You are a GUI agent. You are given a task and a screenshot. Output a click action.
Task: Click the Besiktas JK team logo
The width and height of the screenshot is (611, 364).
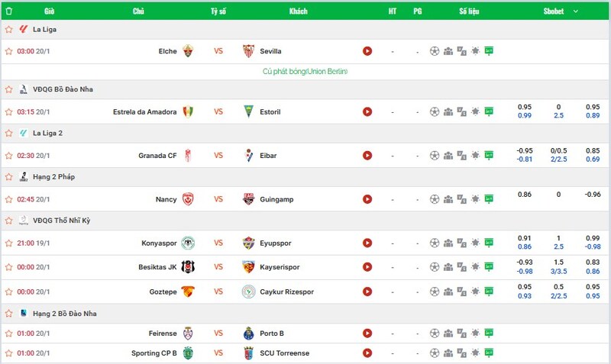[x=188, y=267]
